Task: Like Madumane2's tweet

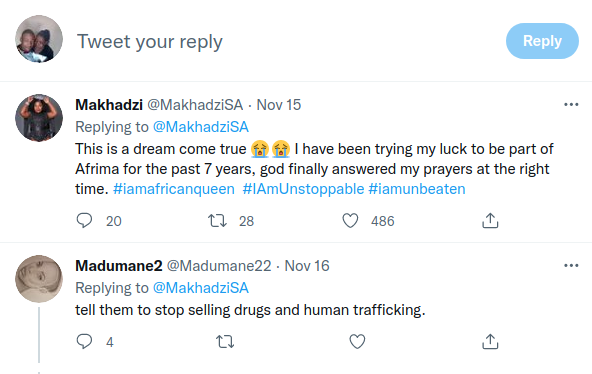Action: point(357,342)
